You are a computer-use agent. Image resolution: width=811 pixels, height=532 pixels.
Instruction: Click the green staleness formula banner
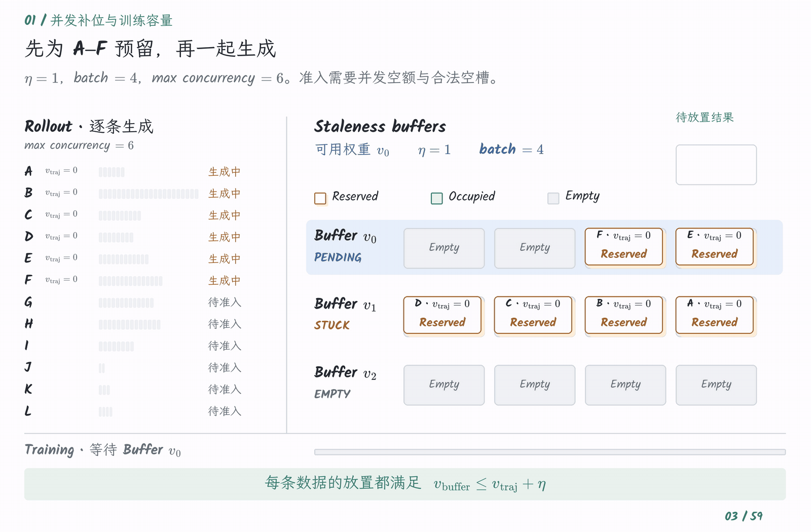pyautogui.click(x=405, y=484)
